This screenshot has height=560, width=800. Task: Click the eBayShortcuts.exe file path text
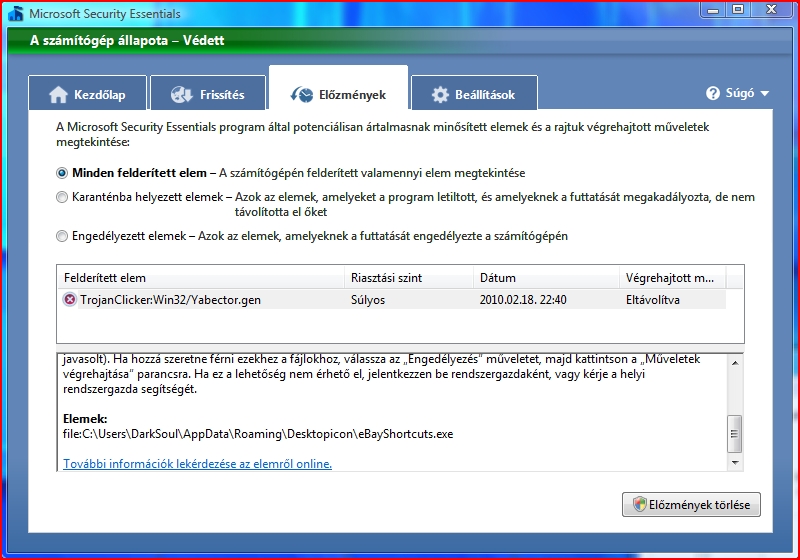[x=258, y=434]
